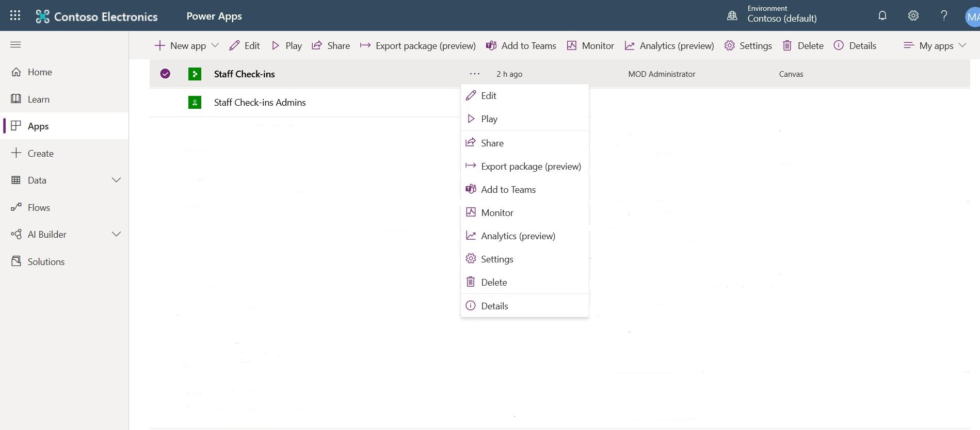Click Play in the top command bar
Screen dimensions: 980x430
click(x=286, y=45)
